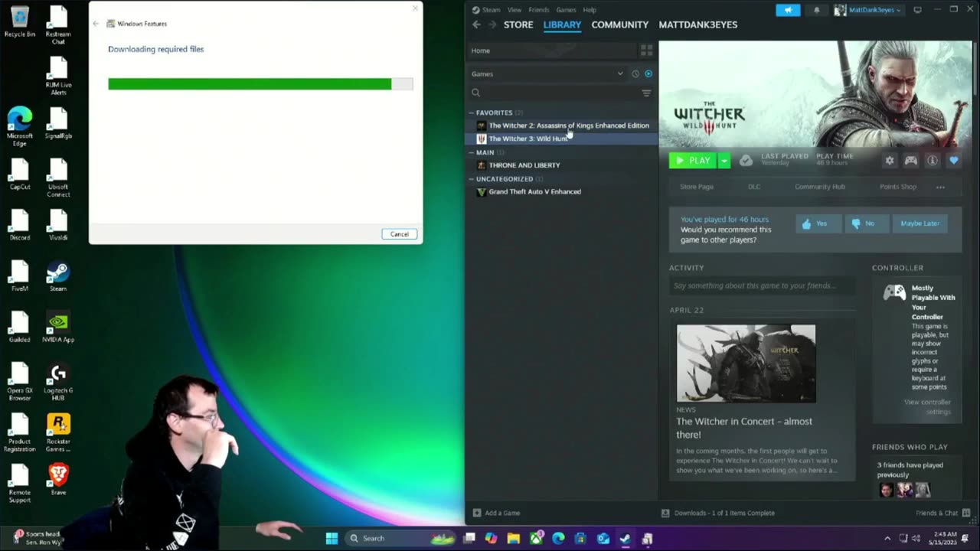
Task: Open the COMMUNITY tab
Action: 620,24
